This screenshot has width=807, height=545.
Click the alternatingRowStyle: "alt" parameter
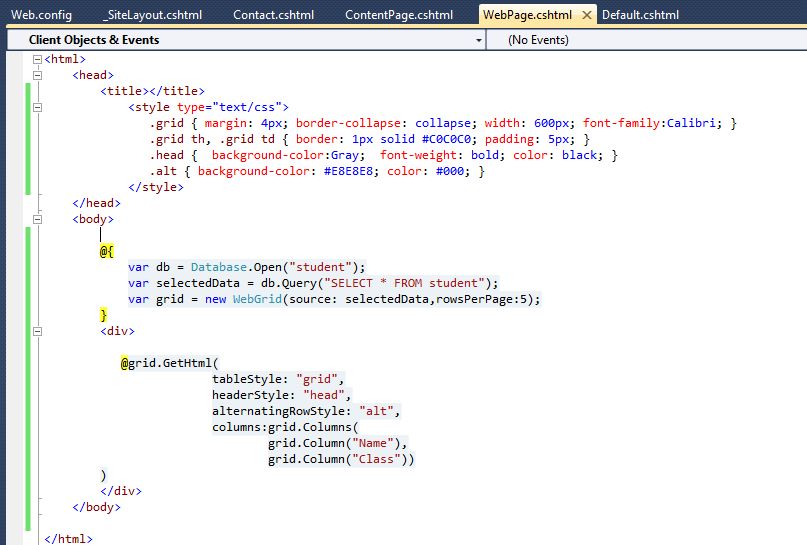pyautogui.click(x=306, y=411)
